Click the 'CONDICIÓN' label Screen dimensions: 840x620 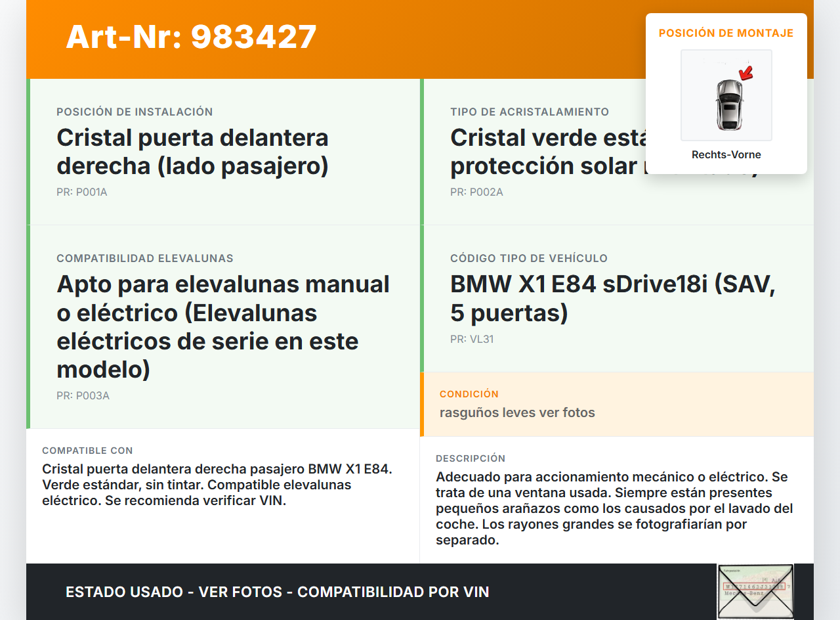coord(469,394)
